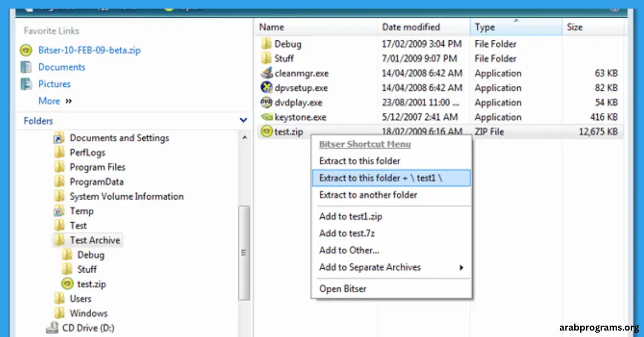Click the 7/01/2009 9:07 PM date cell
This screenshot has width=644, height=337.
(420, 58)
